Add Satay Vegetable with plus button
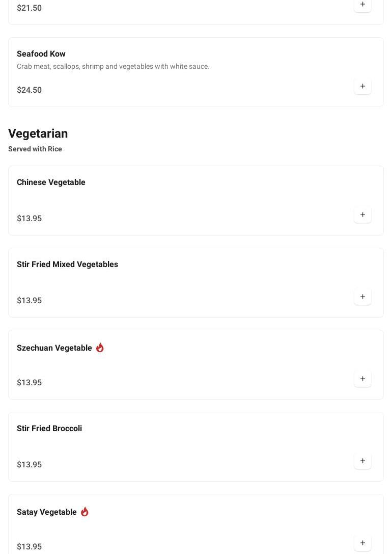The image size is (392, 554). pos(362,542)
